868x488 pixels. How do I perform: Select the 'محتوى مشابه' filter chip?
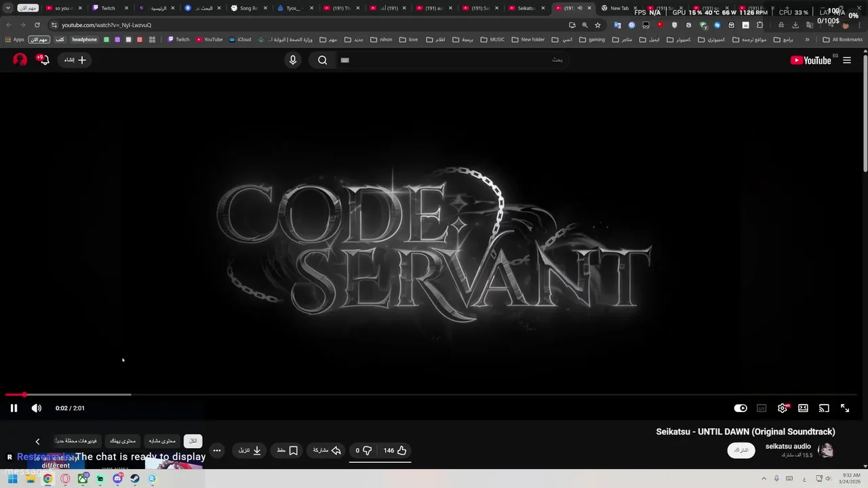[x=162, y=441]
